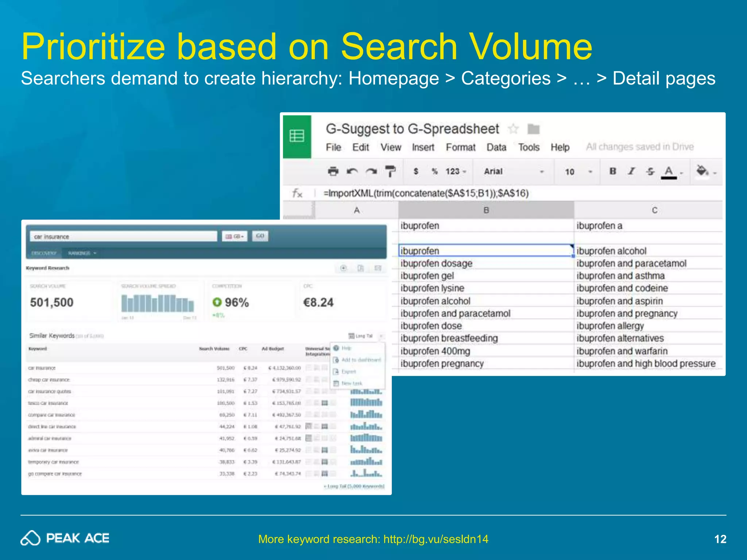Select cell 'ibuprofen breastfeeding'
Image resolution: width=747 pixels, height=560 pixels.
[x=486, y=338]
